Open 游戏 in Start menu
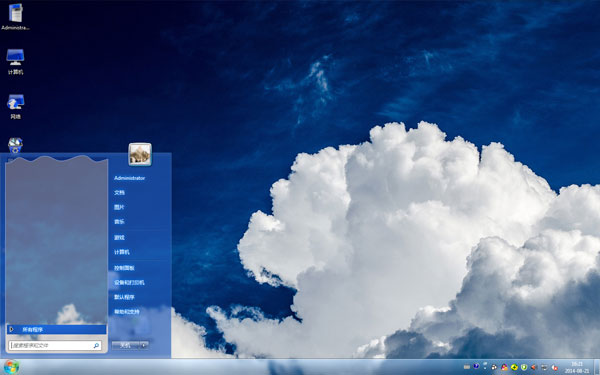Screen dimensions: 600x375 tap(119, 237)
